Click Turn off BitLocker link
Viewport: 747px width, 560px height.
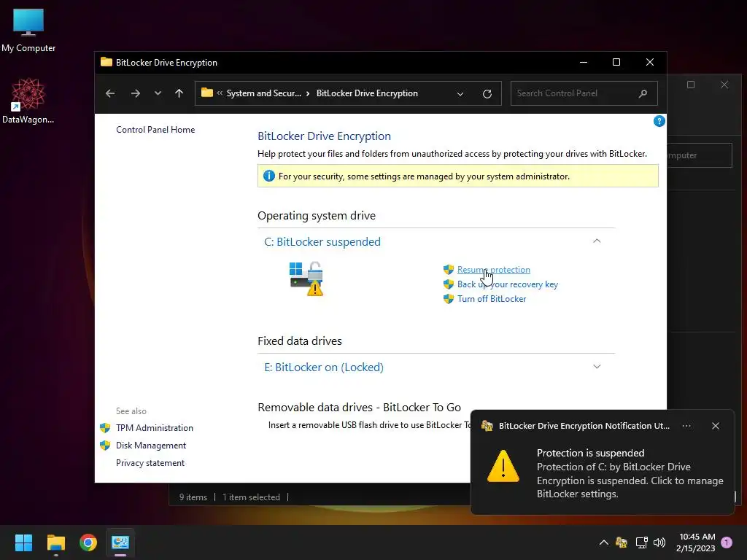coord(492,298)
